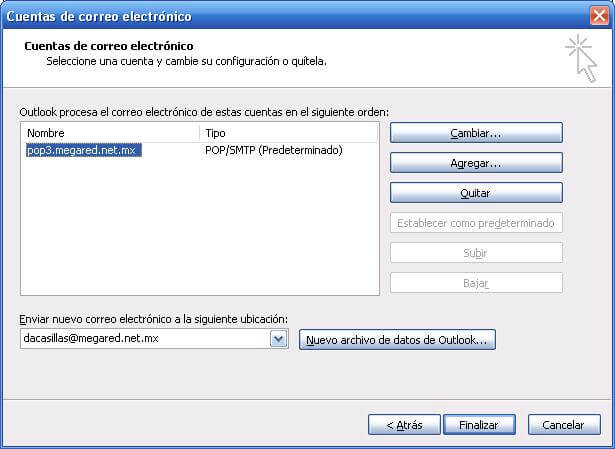615x449 pixels.
Task: Click the Subir button
Action: (x=476, y=253)
